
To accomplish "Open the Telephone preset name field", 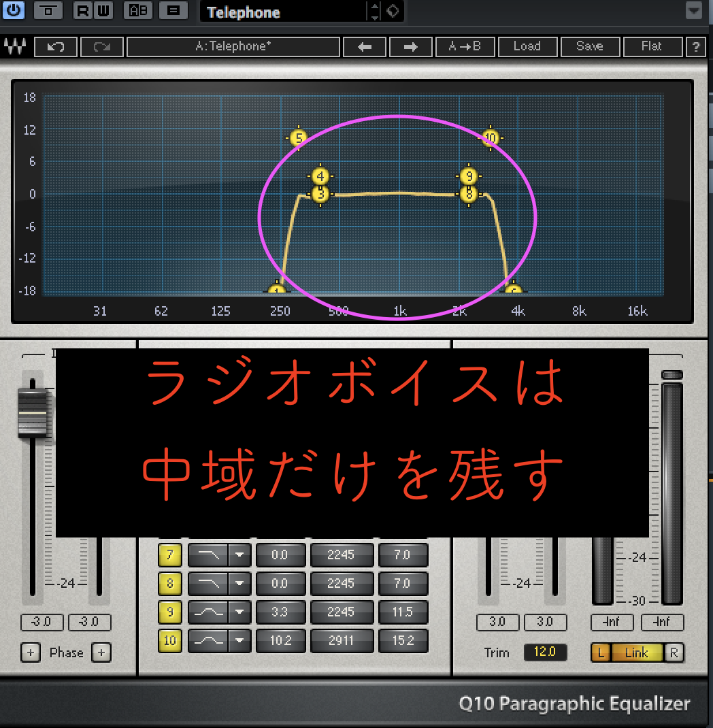I will (x=283, y=12).
